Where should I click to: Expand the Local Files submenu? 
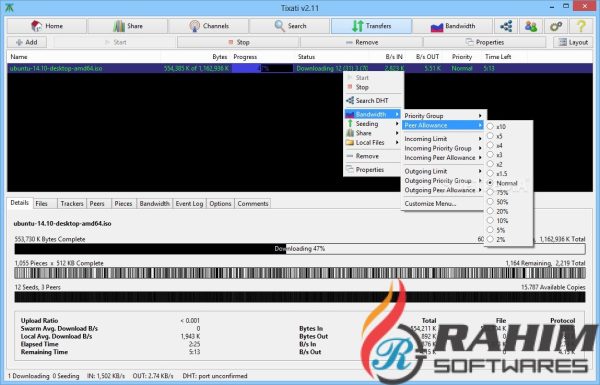[373, 142]
